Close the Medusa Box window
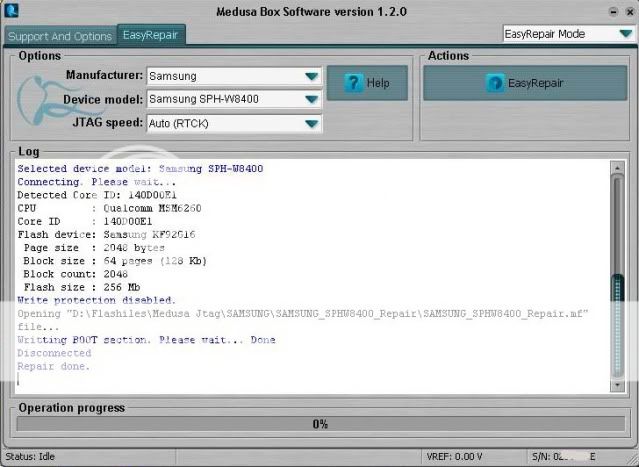 coord(630,12)
